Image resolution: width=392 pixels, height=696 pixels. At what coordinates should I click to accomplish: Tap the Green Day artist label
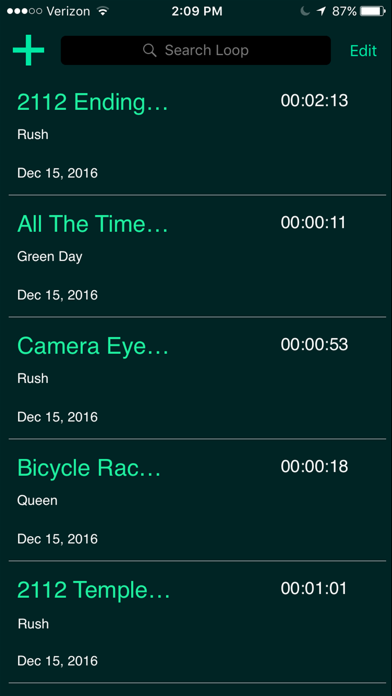[50, 257]
